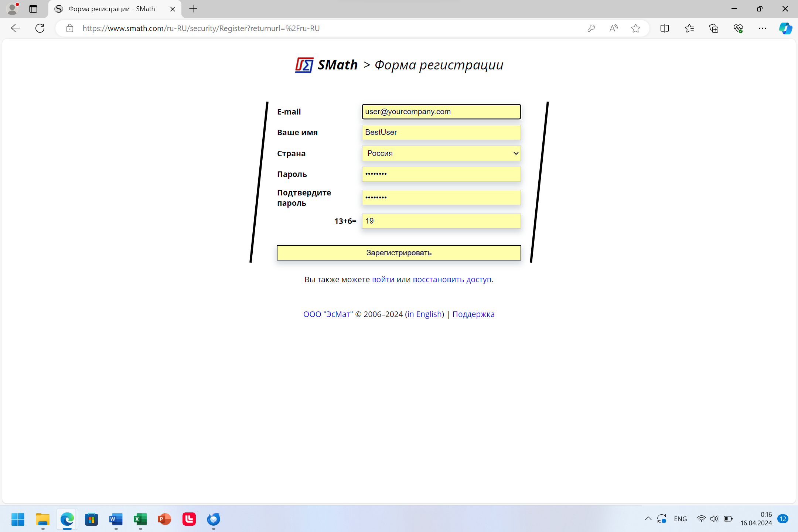This screenshot has height=532, width=798.
Task: Expand the Страна country dropdown
Action: tap(441, 153)
